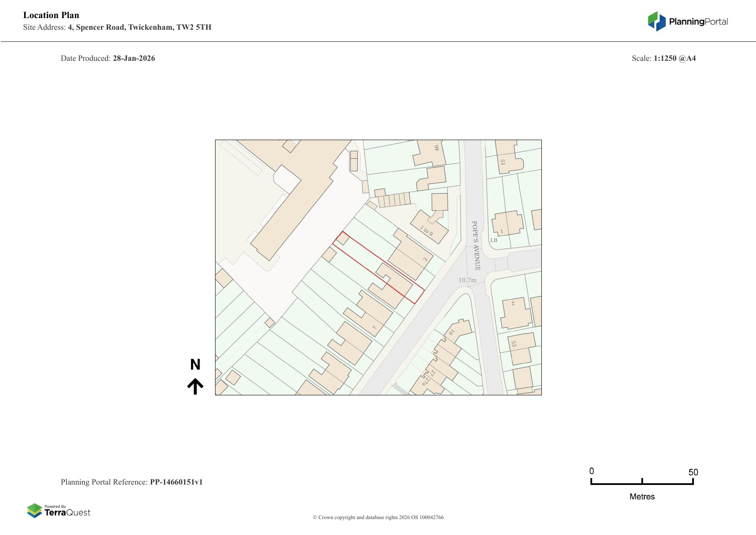The width and height of the screenshot is (756, 535).
Task: Click the Metres scale bar caption
Action: [x=642, y=497]
